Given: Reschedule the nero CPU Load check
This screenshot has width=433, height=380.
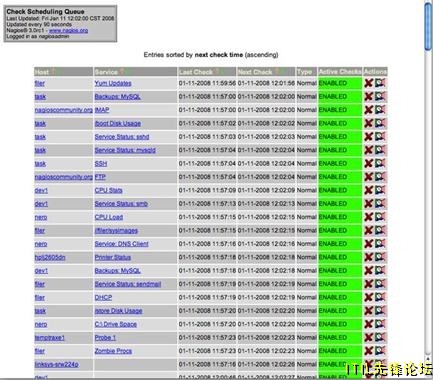Looking at the screenshot, I should click(x=380, y=217).
